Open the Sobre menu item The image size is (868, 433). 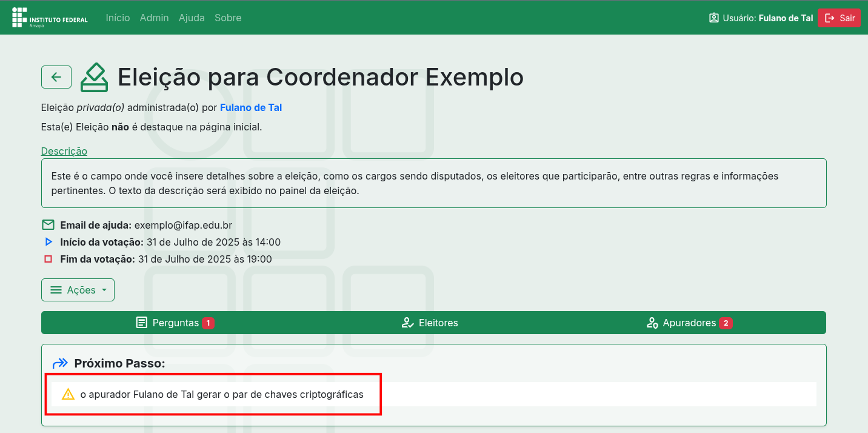228,18
